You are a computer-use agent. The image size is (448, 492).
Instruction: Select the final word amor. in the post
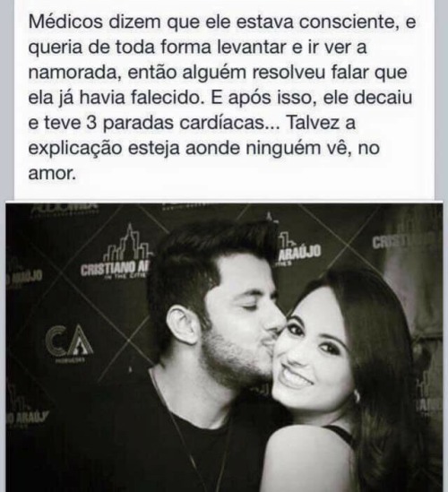click(x=52, y=173)
